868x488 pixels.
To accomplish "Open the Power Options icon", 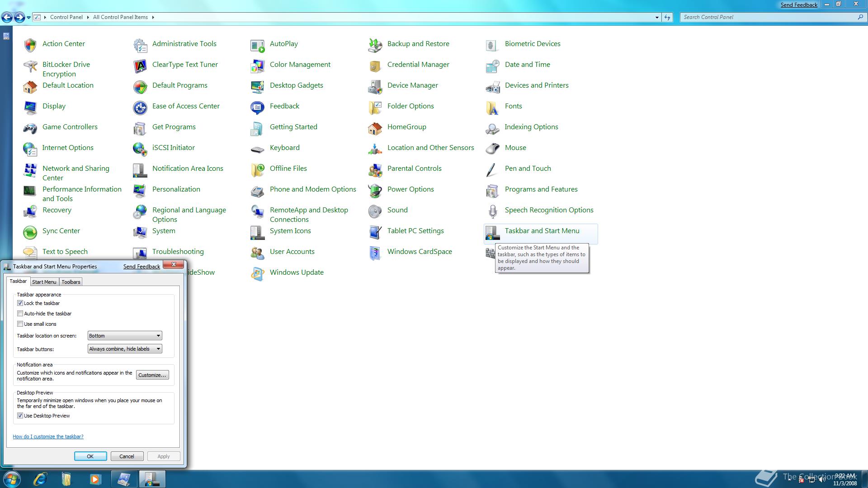I will click(375, 191).
